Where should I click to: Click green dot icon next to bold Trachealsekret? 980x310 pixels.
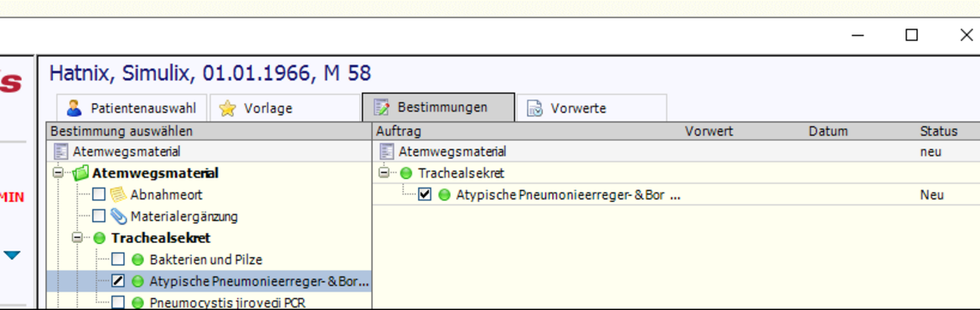(x=99, y=238)
